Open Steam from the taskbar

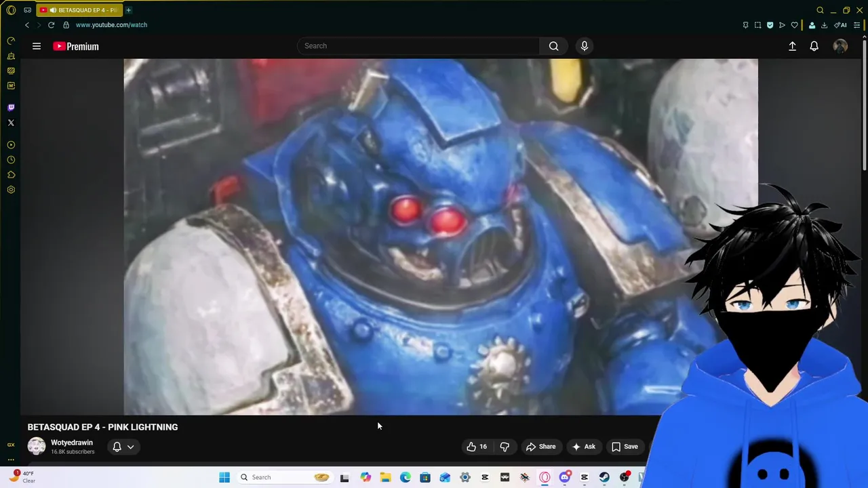click(x=604, y=477)
